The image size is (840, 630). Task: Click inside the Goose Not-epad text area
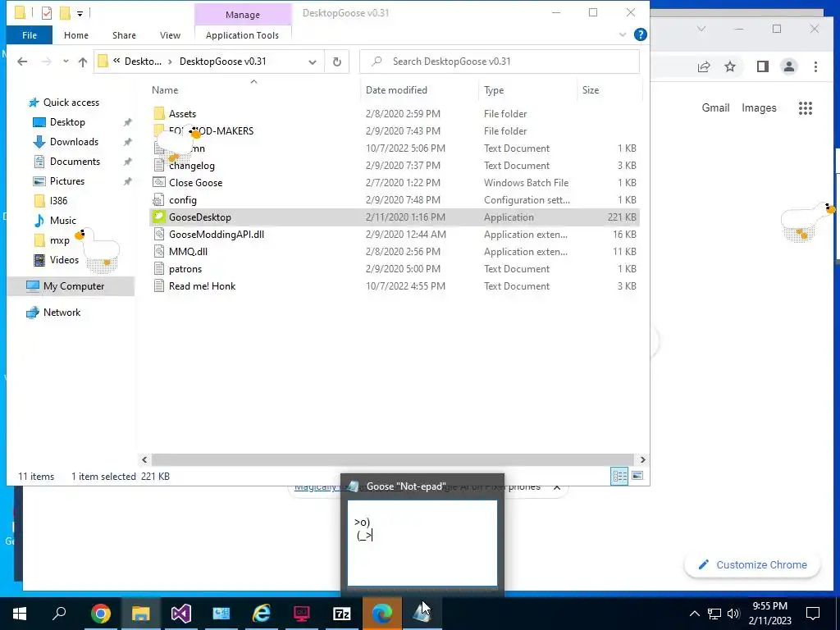coord(422,543)
